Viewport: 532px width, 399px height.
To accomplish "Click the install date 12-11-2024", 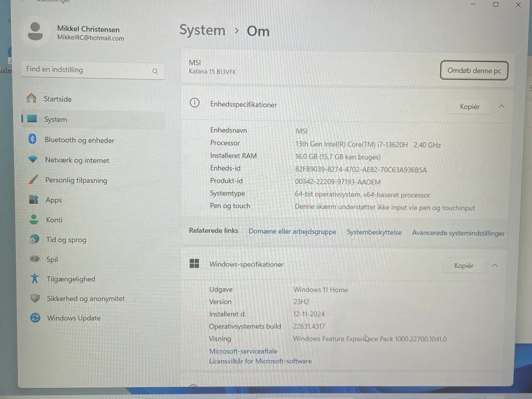I will tap(309, 314).
